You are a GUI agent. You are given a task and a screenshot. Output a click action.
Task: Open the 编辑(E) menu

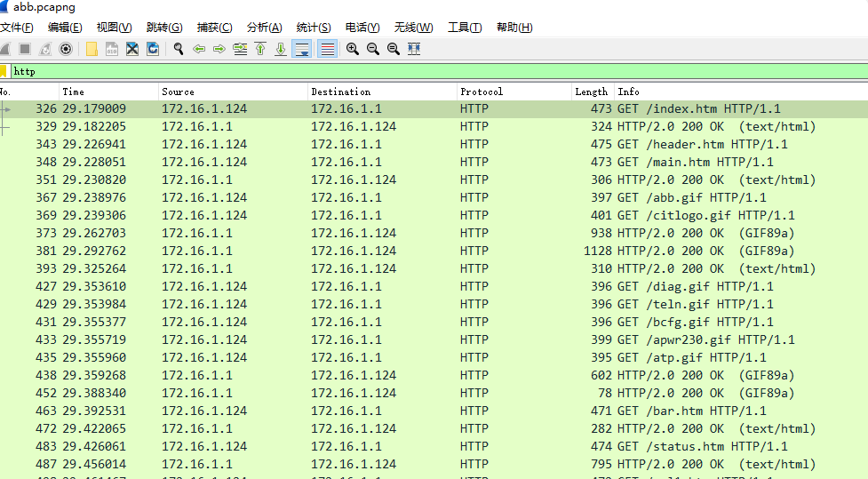(65, 28)
